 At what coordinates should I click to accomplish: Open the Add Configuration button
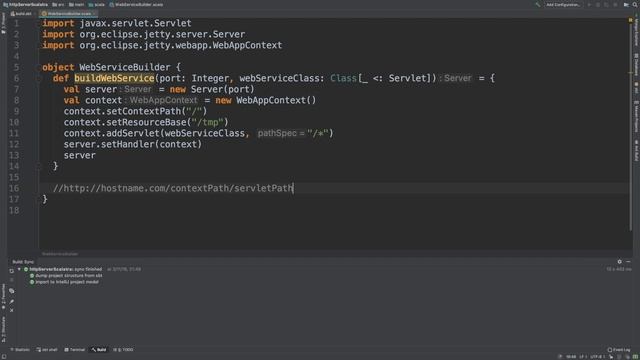coord(563,4)
